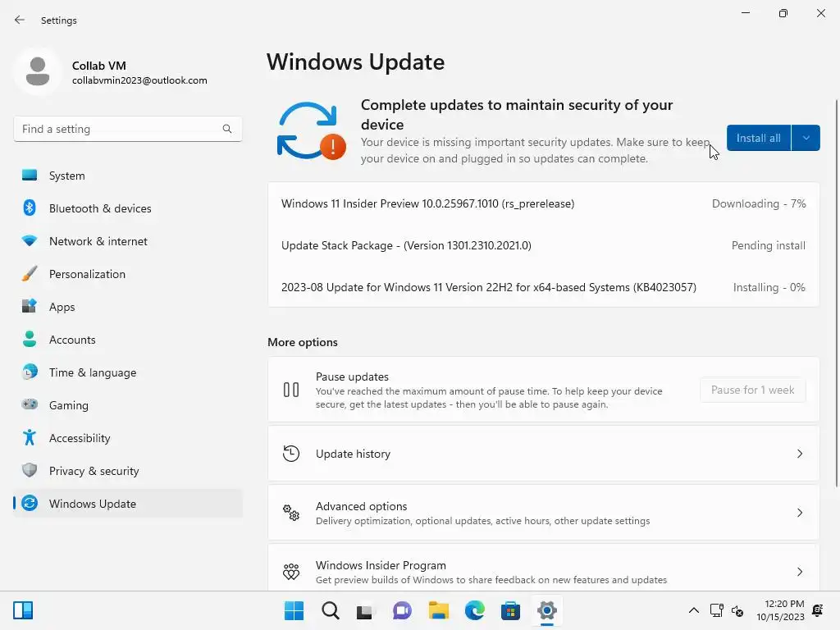840x630 pixels.
Task: Click the Personalization paintbrush icon
Action: click(x=30, y=274)
